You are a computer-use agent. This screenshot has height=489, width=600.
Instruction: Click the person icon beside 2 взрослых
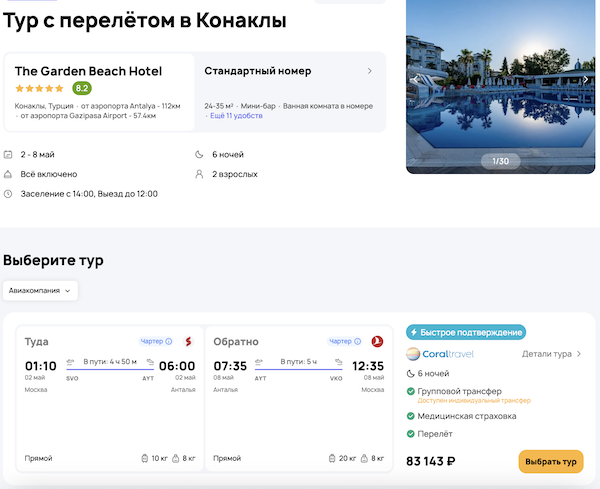click(199, 174)
